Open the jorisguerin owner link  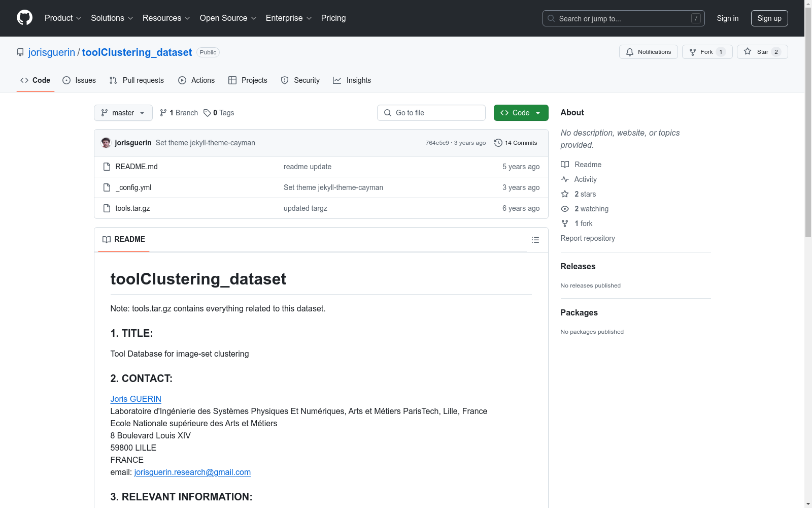(52, 52)
